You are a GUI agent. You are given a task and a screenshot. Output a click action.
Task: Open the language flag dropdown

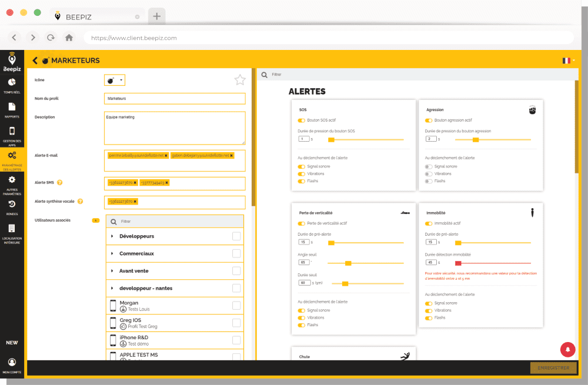tap(566, 60)
